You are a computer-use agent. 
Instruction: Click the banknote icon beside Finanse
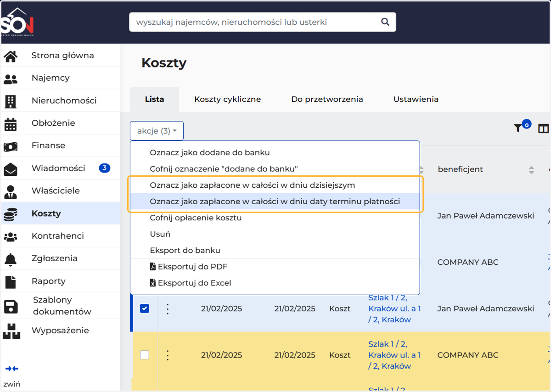10,146
